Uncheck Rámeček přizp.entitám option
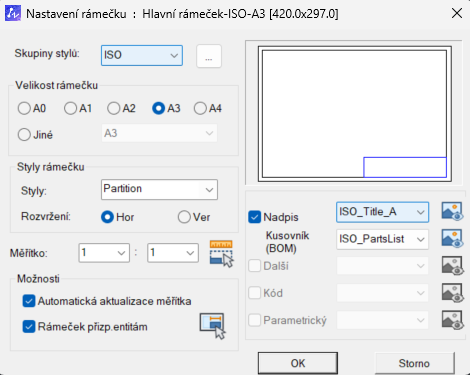The width and height of the screenshot is (470, 375). [29, 327]
